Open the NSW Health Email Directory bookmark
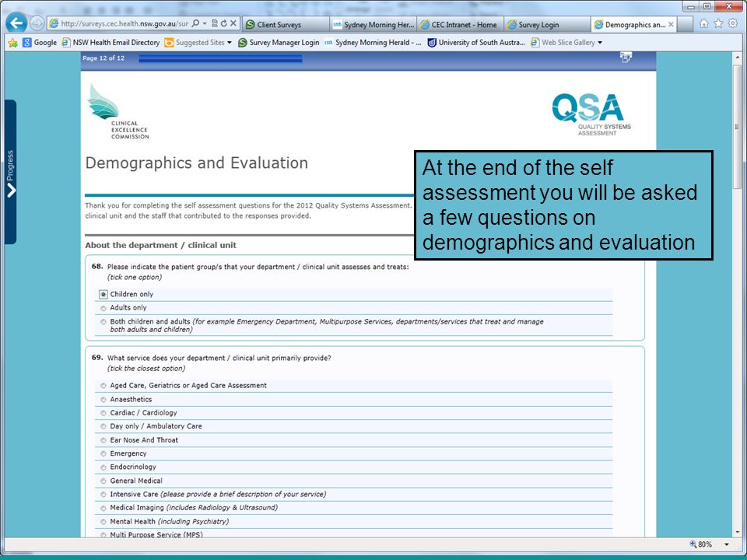Viewport: 747px width, 560px height. (x=110, y=42)
